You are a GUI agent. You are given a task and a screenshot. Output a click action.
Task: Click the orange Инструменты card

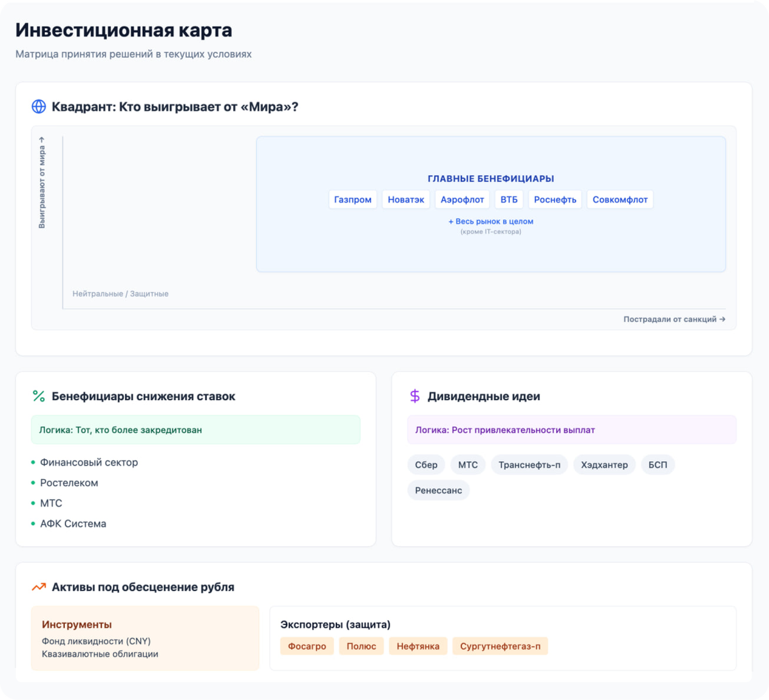[145, 639]
